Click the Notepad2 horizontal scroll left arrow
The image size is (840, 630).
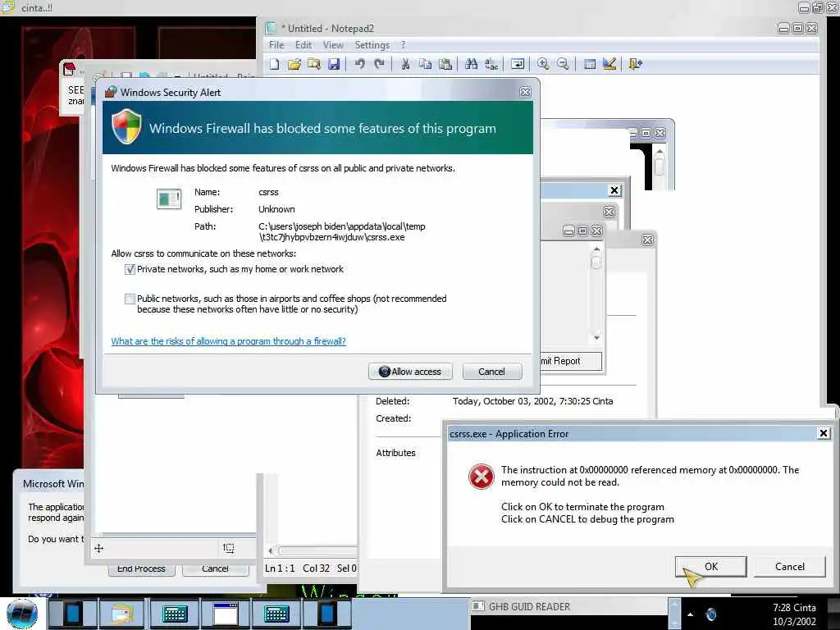coord(270,550)
